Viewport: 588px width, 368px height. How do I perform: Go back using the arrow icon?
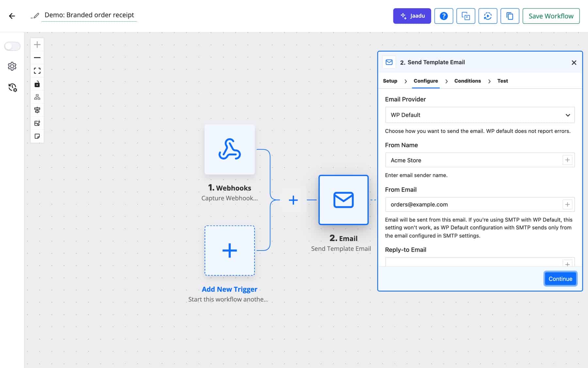pyautogui.click(x=12, y=16)
